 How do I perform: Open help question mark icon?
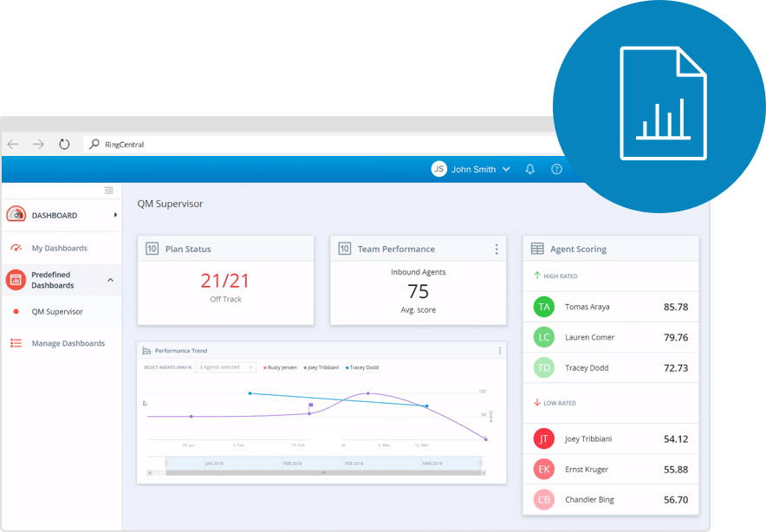[x=556, y=170]
